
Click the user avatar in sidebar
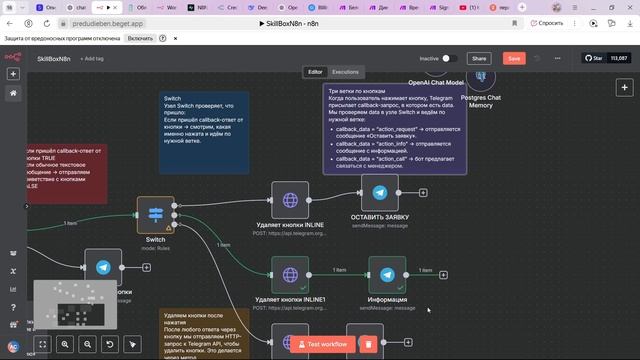[13, 347]
